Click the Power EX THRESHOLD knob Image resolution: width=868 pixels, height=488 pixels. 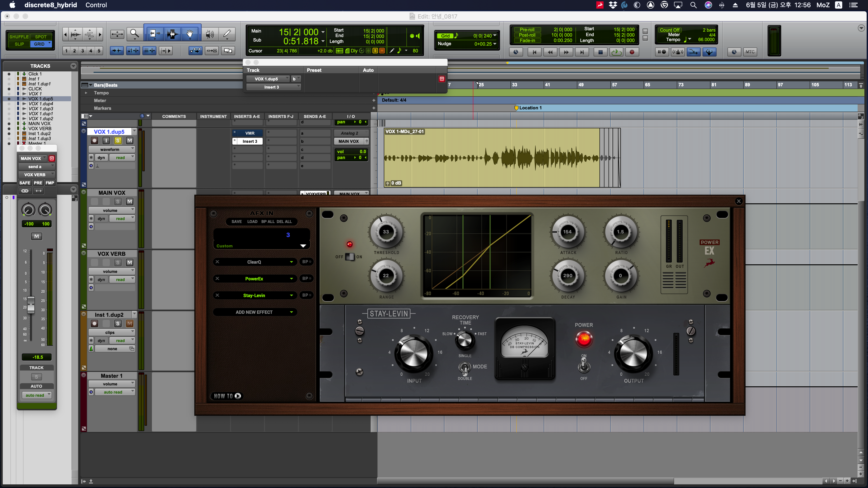pyautogui.click(x=386, y=232)
